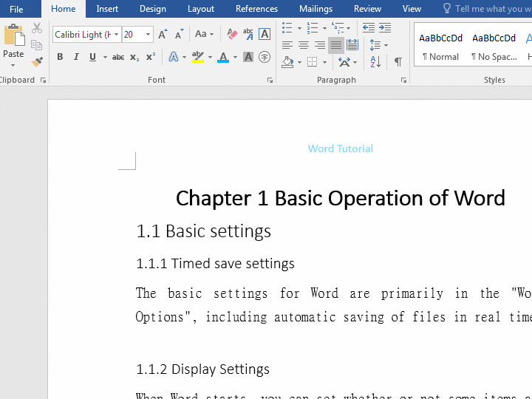The width and height of the screenshot is (532, 399).
Task: Copy selection using the Copy icon
Action: pyautogui.click(x=37, y=45)
